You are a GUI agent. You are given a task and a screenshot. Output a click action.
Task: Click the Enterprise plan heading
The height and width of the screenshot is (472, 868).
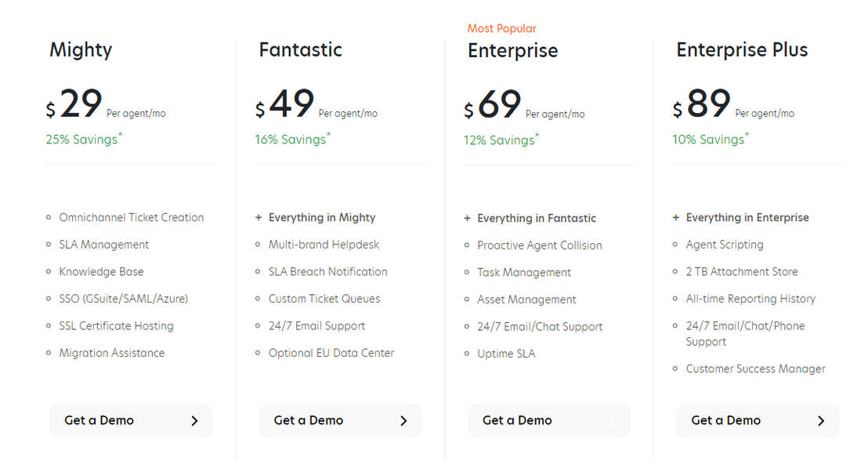[512, 51]
